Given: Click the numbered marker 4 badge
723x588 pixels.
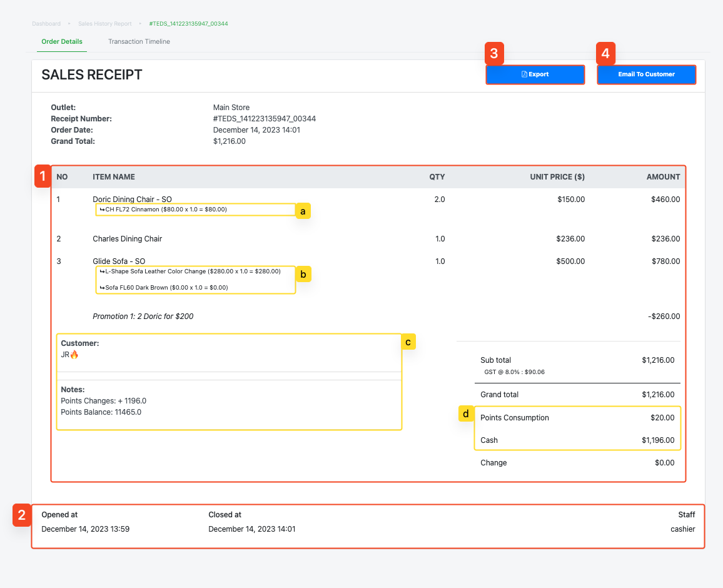Looking at the screenshot, I should point(605,54).
